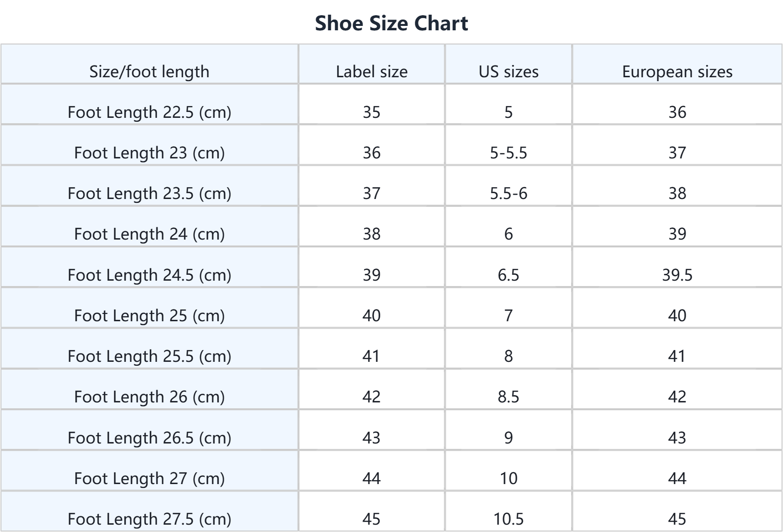Click the Foot Length 25 (cm) row label
The width and height of the screenshot is (783, 532).
[149, 315]
